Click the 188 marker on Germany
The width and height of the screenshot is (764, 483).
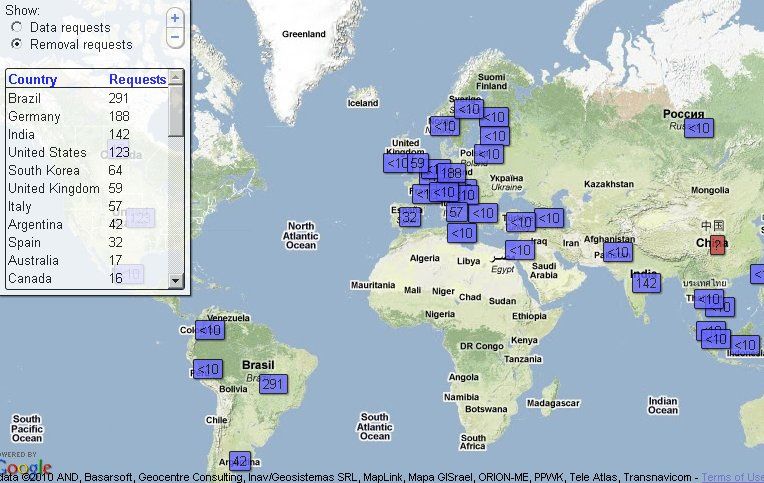point(451,173)
